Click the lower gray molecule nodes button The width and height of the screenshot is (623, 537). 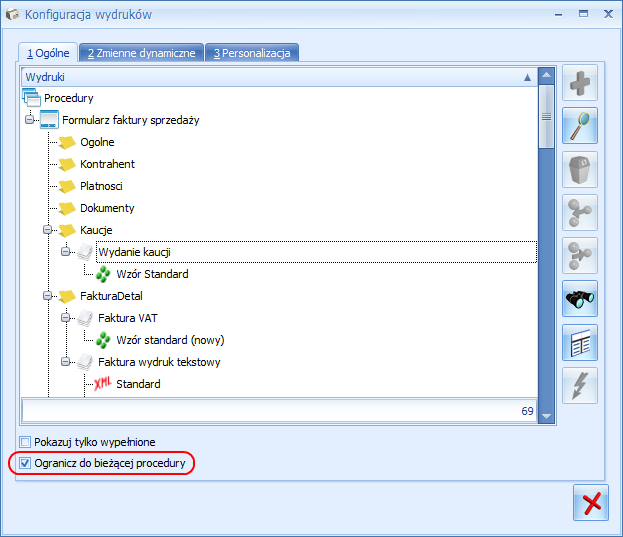pos(580,255)
